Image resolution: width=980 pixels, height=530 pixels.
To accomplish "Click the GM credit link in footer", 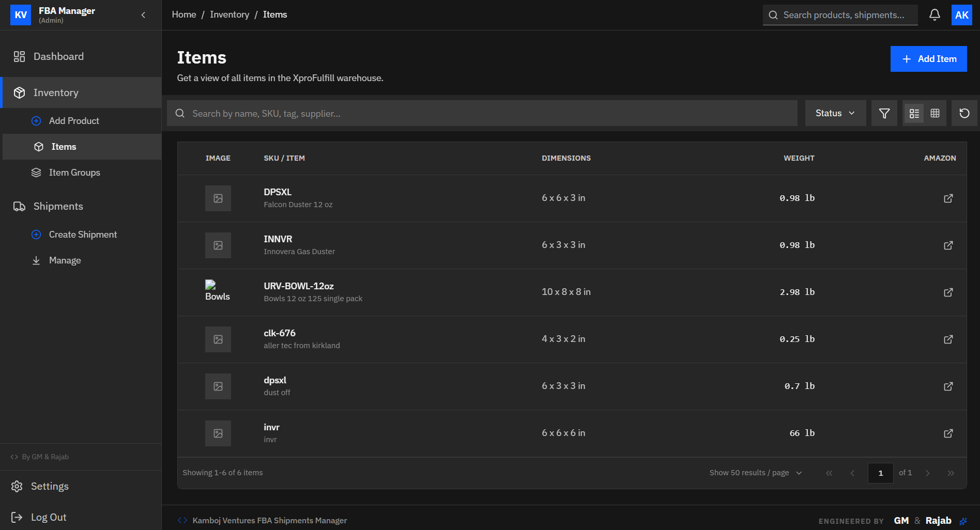I will [x=901, y=521].
